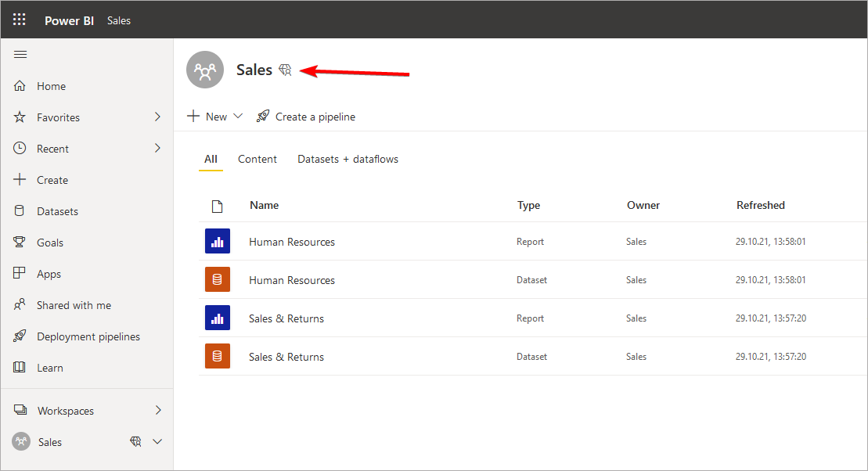Open the Sales & Returns report icon
The image size is (868, 471).
coord(218,318)
